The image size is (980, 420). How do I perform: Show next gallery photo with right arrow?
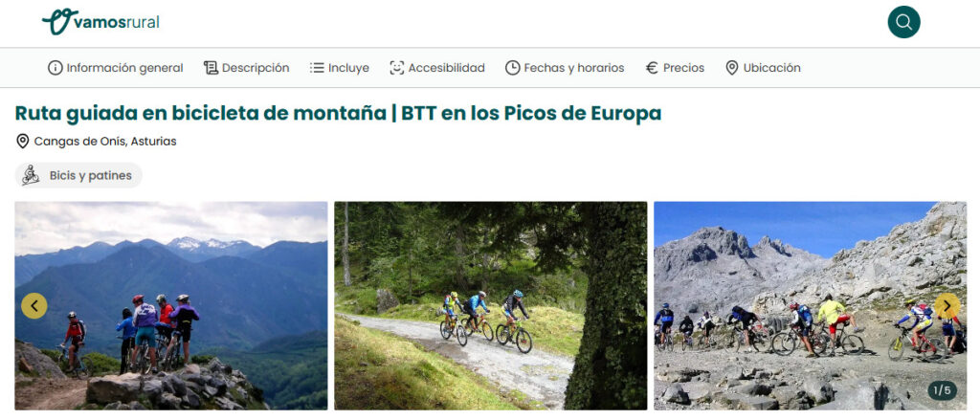click(947, 305)
